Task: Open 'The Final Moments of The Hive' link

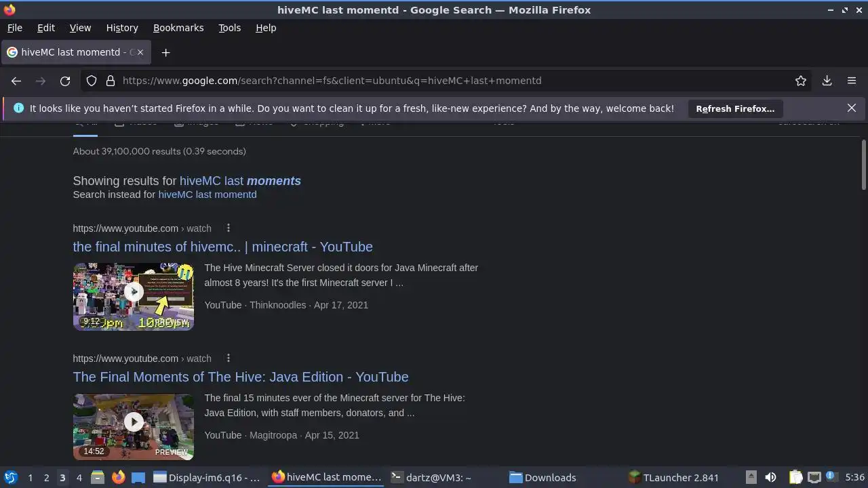Action: (241, 377)
